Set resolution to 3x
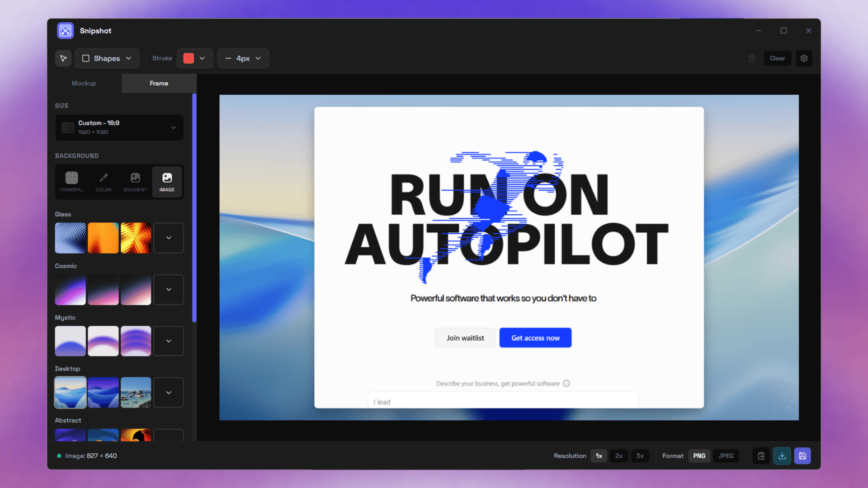Viewport: 868px width, 488px height. pyautogui.click(x=640, y=456)
